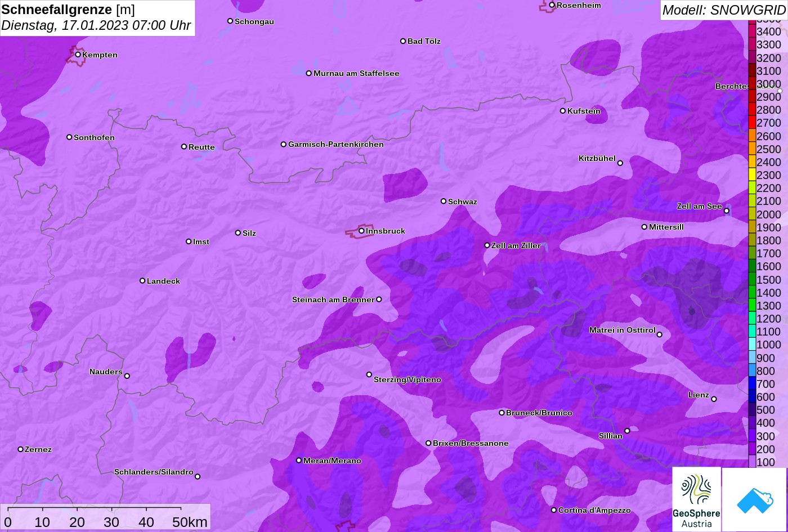Click the 3400 legend value
The width and height of the screenshot is (788, 532).
(x=769, y=32)
